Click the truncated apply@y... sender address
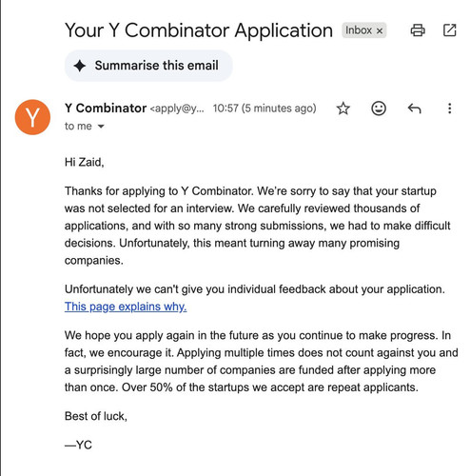 point(177,109)
